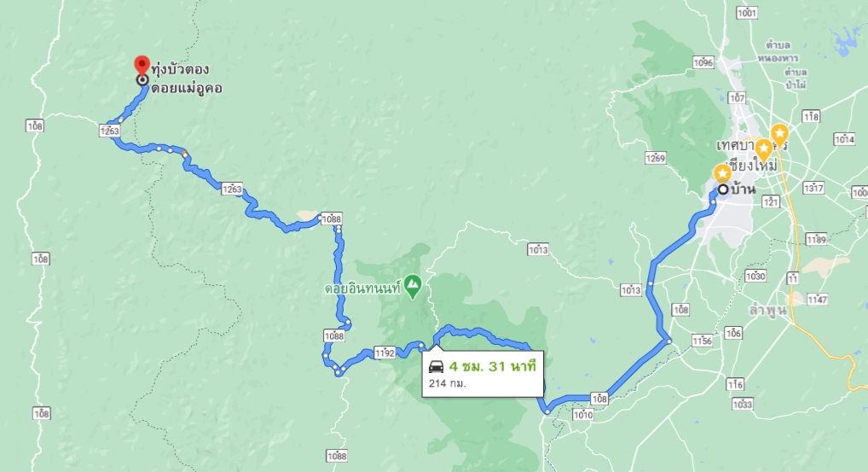Click the red destination pin at ทุ่งบัวตอง
Screen dimensions: 868x472
(x=142, y=66)
